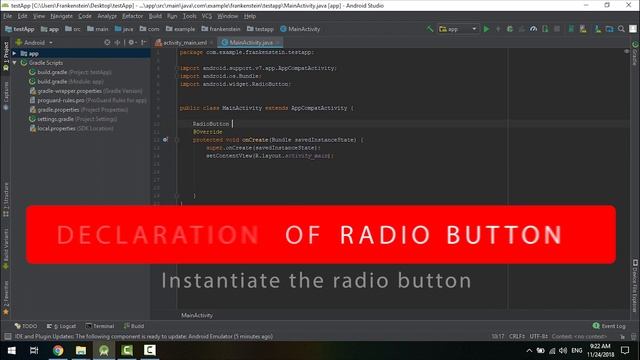Click the scroll from source target icon
Viewport: 640px width, 360px height.
[107, 42]
